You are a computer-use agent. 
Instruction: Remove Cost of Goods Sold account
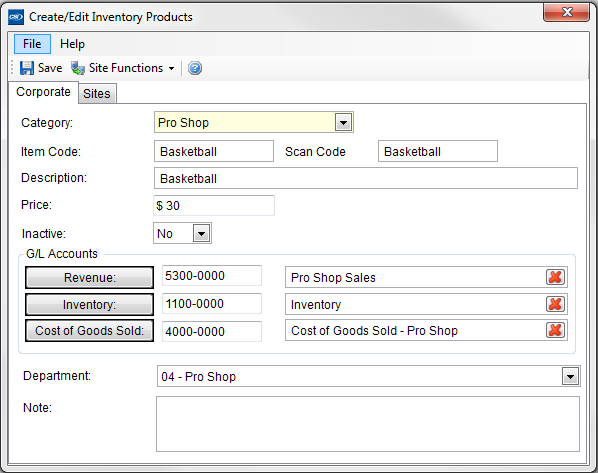[555, 330]
